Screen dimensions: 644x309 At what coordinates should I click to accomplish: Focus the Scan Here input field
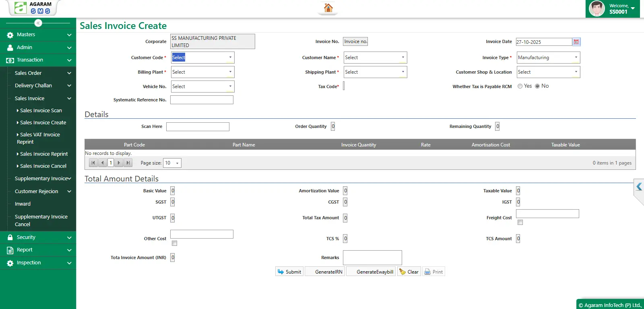click(198, 127)
